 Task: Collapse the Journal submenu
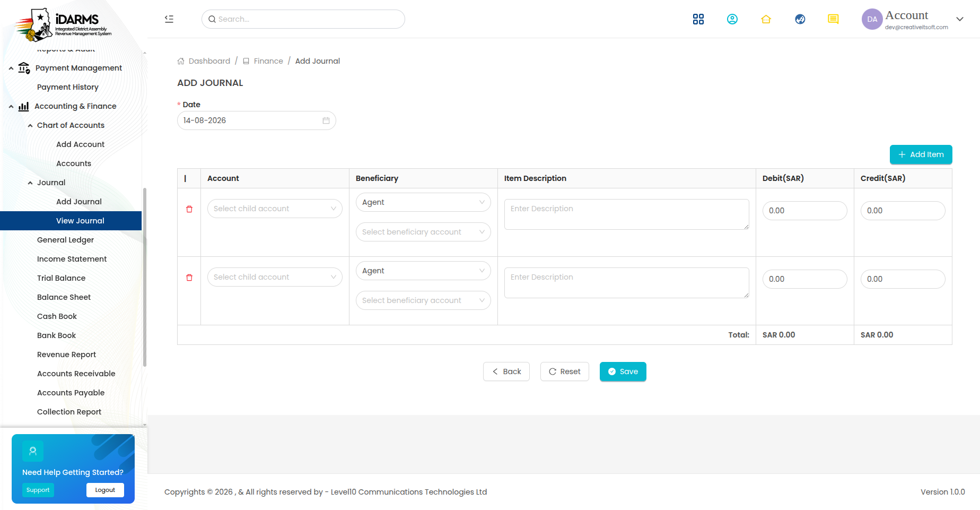[x=30, y=183]
